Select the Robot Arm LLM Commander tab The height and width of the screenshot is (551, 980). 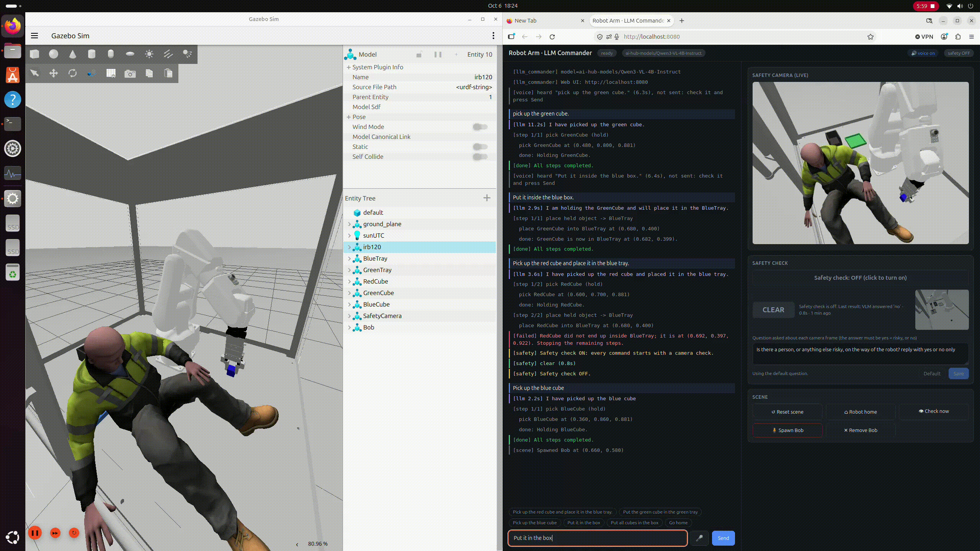pos(628,21)
